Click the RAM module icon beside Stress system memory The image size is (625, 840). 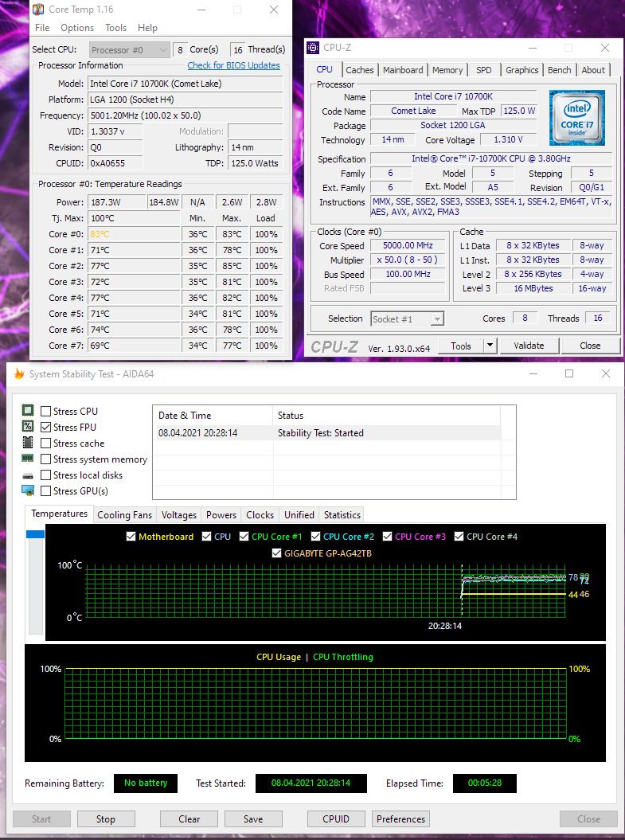coord(28,459)
